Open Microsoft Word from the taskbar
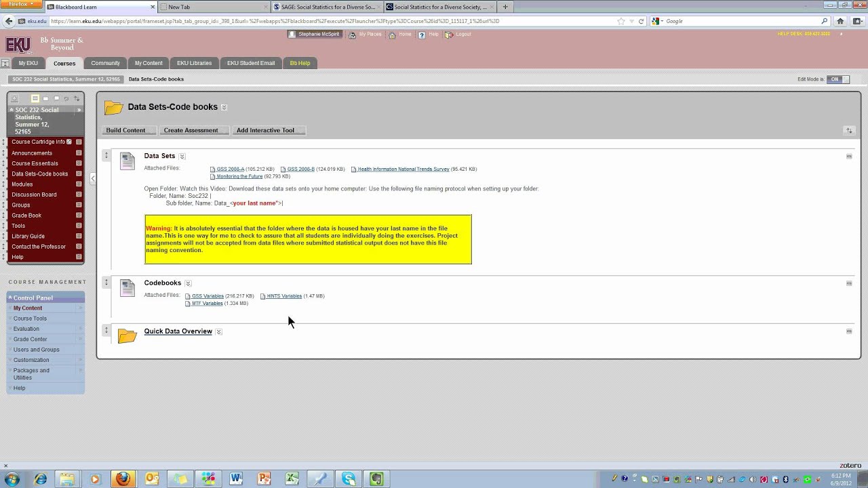The height and width of the screenshot is (488, 868). [x=236, y=479]
